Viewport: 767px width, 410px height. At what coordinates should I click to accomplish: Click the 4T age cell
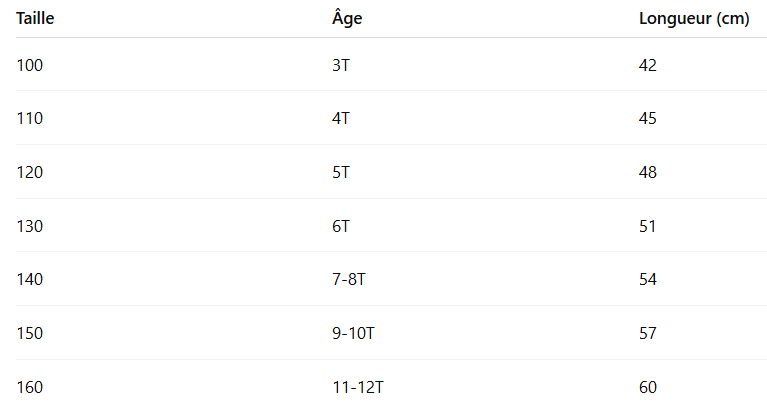[341, 118]
